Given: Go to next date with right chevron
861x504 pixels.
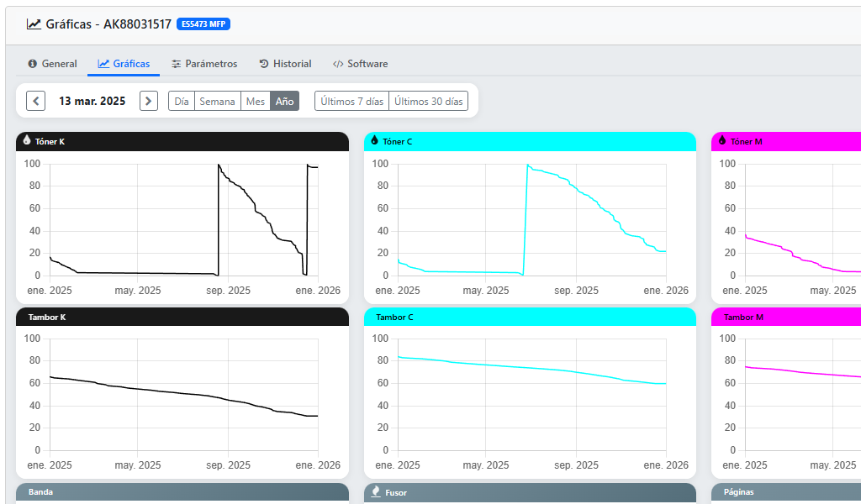Looking at the screenshot, I should click(149, 101).
